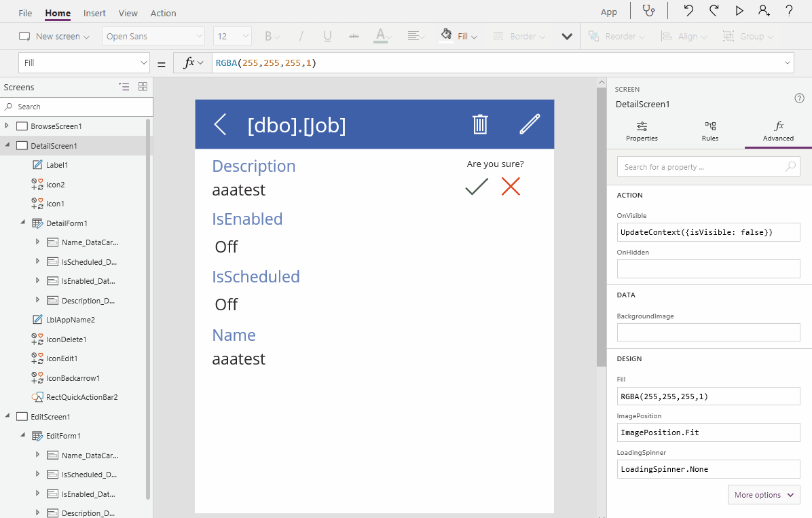Cancel deletion with the red X icon
This screenshot has width=812, height=518.
tap(510, 187)
